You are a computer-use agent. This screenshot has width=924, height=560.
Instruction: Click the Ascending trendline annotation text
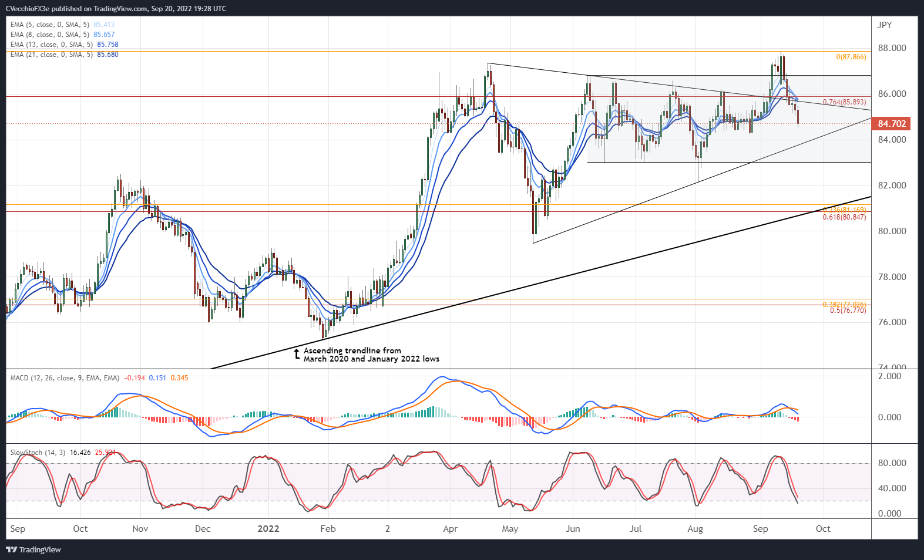point(371,355)
